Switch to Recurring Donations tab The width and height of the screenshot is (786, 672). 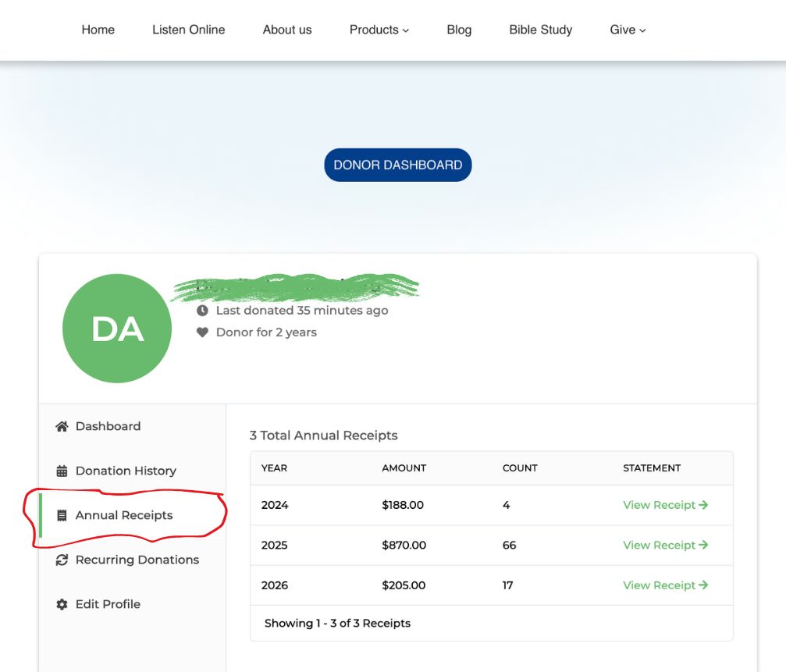(x=137, y=560)
